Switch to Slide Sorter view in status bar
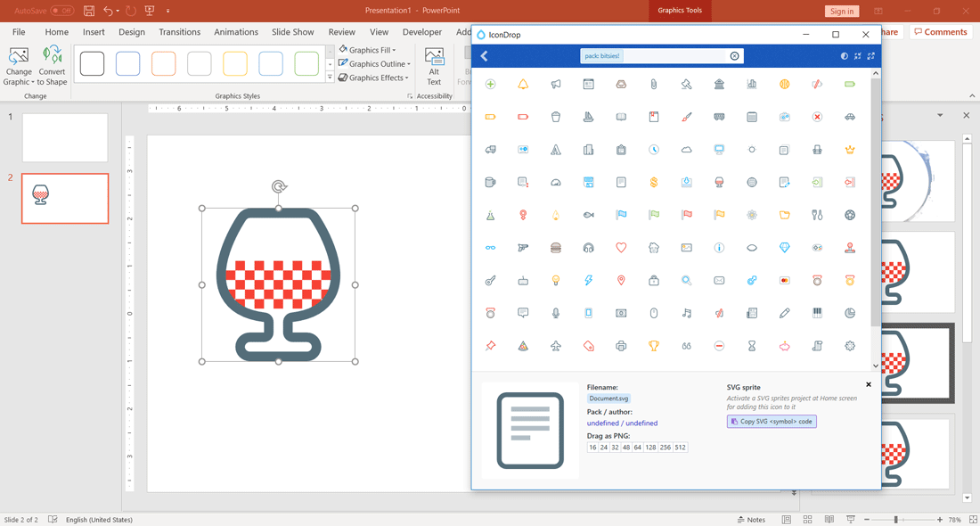Image resolution: width=980 pixels, height=526 pixels. click(807, 520)
